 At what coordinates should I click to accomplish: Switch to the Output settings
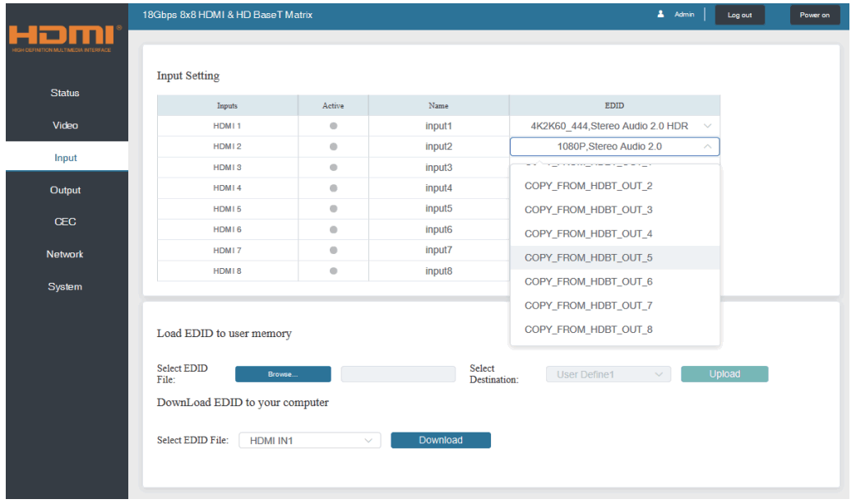point(64,190)
